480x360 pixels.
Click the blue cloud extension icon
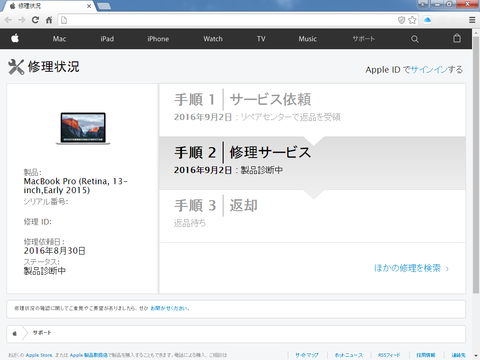pos(427,20)
